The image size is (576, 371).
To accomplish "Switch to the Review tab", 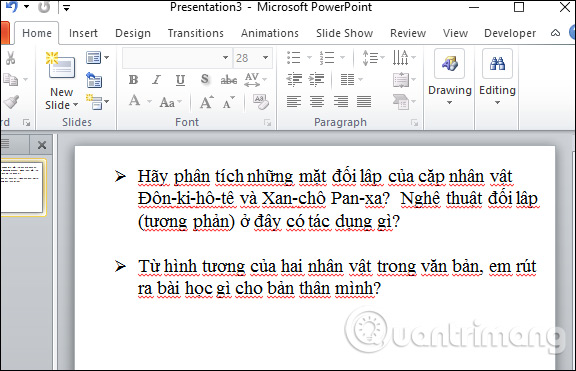I will [x=408, y=33].
